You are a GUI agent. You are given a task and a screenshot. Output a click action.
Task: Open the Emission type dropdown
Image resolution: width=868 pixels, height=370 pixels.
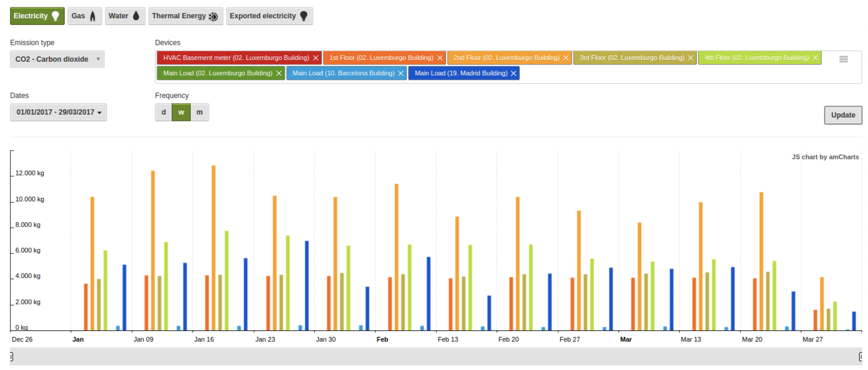[x=57, y=59]
